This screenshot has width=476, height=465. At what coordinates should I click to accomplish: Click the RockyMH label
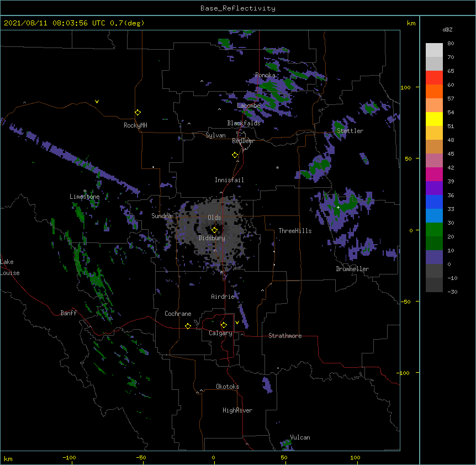tap(135, 125)
